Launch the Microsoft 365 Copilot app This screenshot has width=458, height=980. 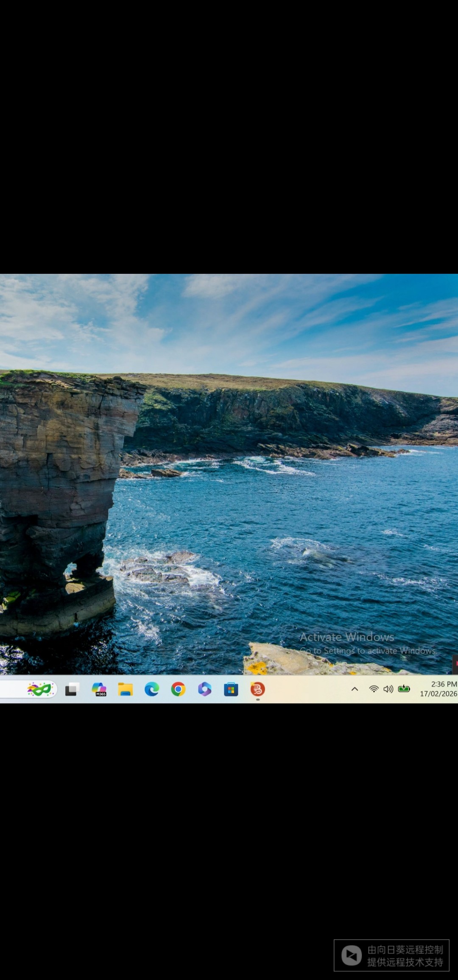coord(99,690)
